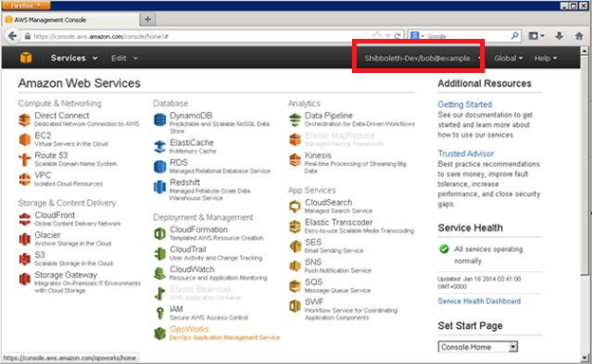
Task: Click the bookmark star icon
Action: 377,36
